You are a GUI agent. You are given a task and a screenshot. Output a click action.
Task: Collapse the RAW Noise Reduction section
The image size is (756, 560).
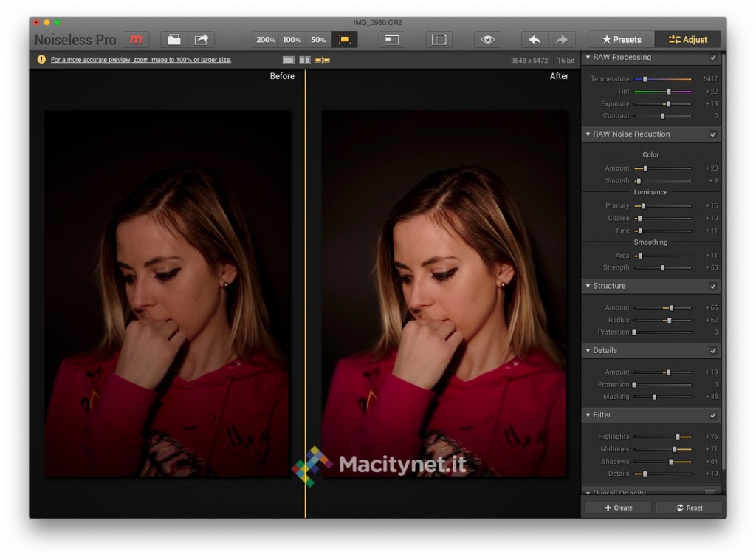pos(588,134)
